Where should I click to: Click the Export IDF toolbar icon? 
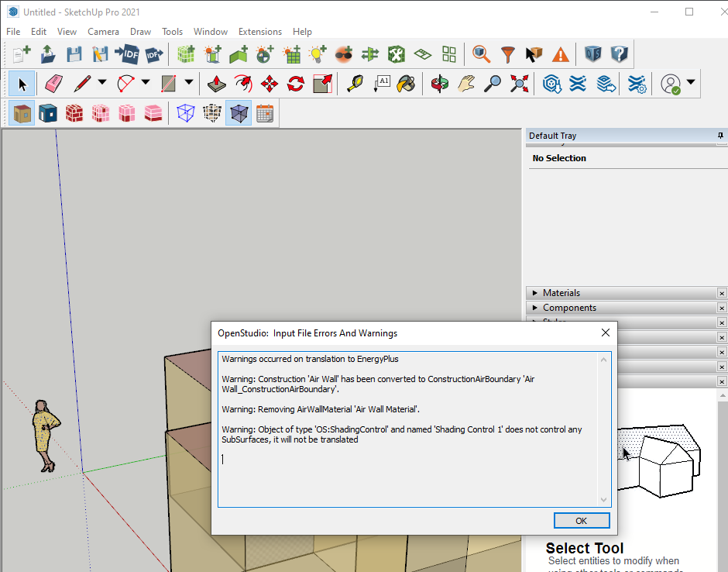tap(153, 54)
